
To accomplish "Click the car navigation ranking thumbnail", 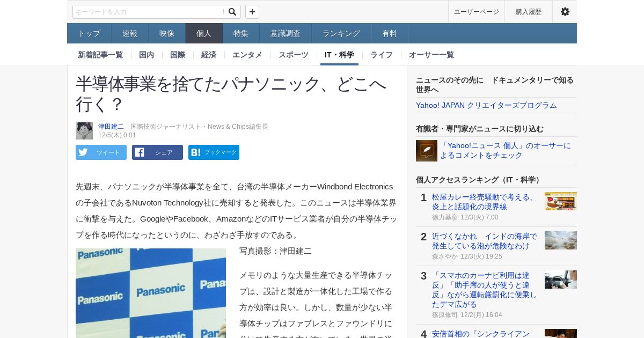I will (561, 280).
